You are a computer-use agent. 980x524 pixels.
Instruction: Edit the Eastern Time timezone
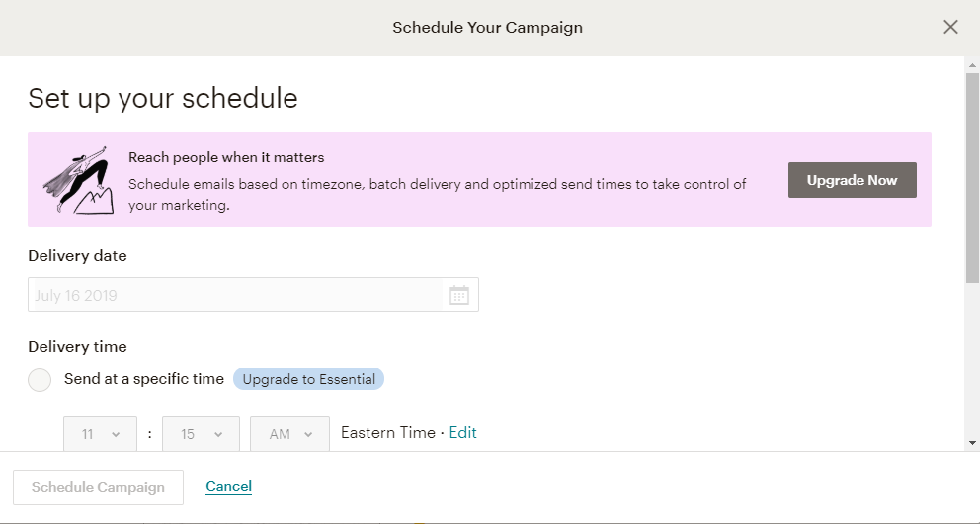click(x=462, y=432)
